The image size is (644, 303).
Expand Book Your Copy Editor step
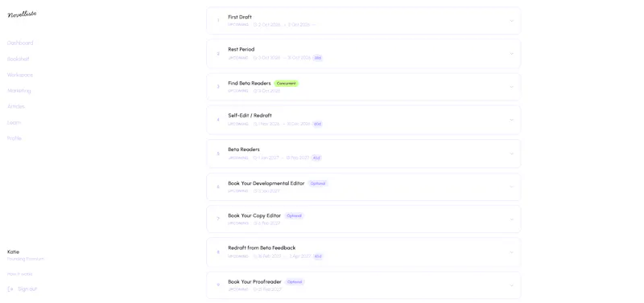(x=511, y=219)
